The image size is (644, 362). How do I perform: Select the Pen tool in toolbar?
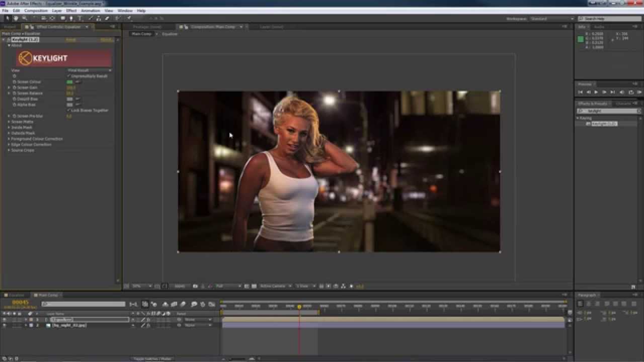pyautogui.click(x=71, y=18)
